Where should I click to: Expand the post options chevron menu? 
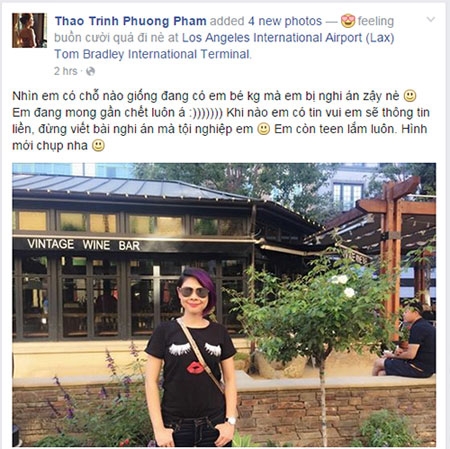point(431,19)
